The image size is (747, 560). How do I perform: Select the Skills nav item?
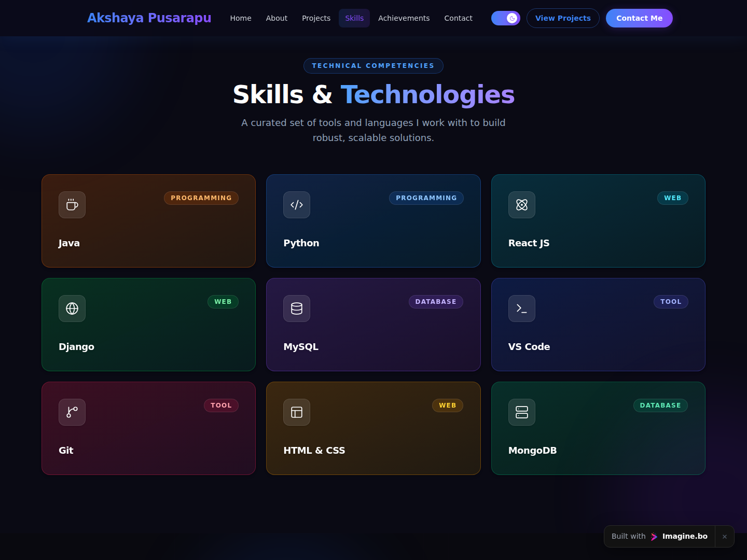(x=354, y=18)
